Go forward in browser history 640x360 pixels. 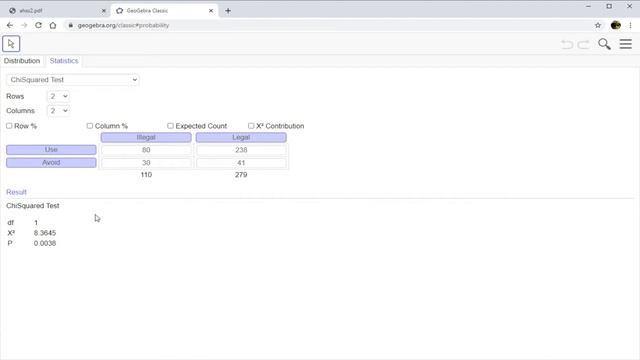coord(24,25)
